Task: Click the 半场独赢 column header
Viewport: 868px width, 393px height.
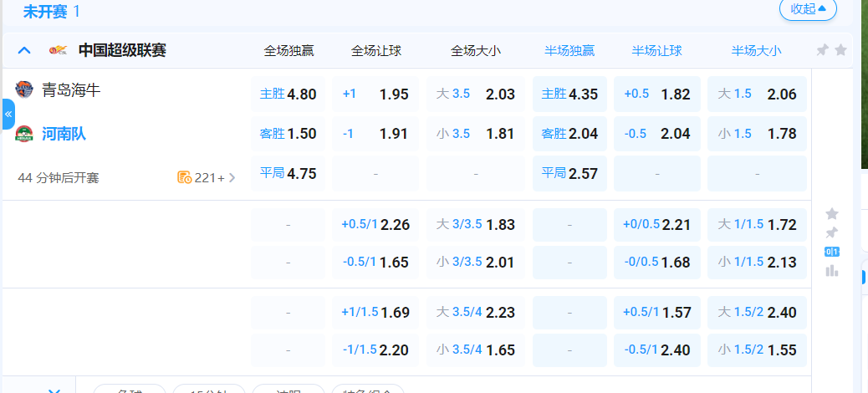Action: pyautogui.click(x=569, y=51)
